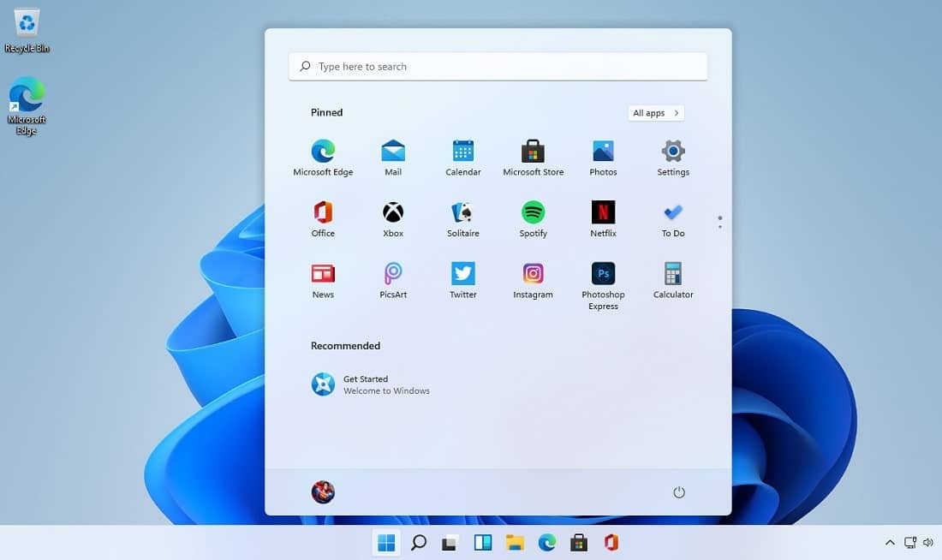Launch PicsArt
The image size is (942, 560).
(393, 281)
